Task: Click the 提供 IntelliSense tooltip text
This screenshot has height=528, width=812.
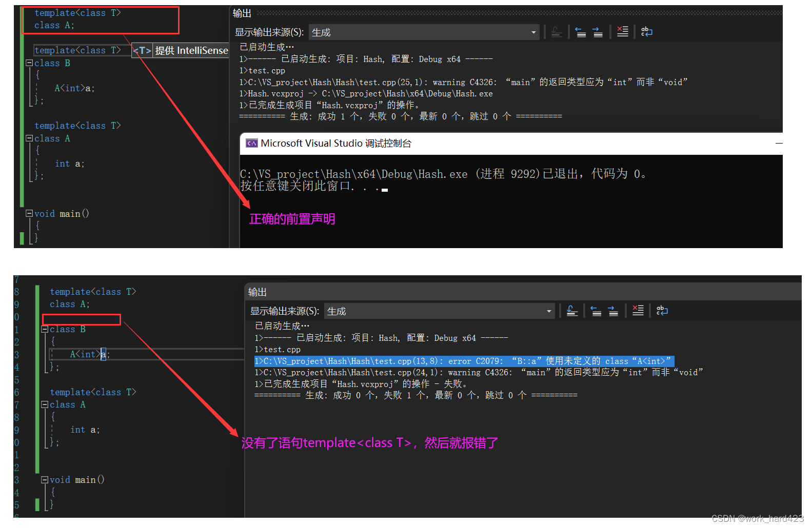Action: pyautogui.click(x=191, y=50)
